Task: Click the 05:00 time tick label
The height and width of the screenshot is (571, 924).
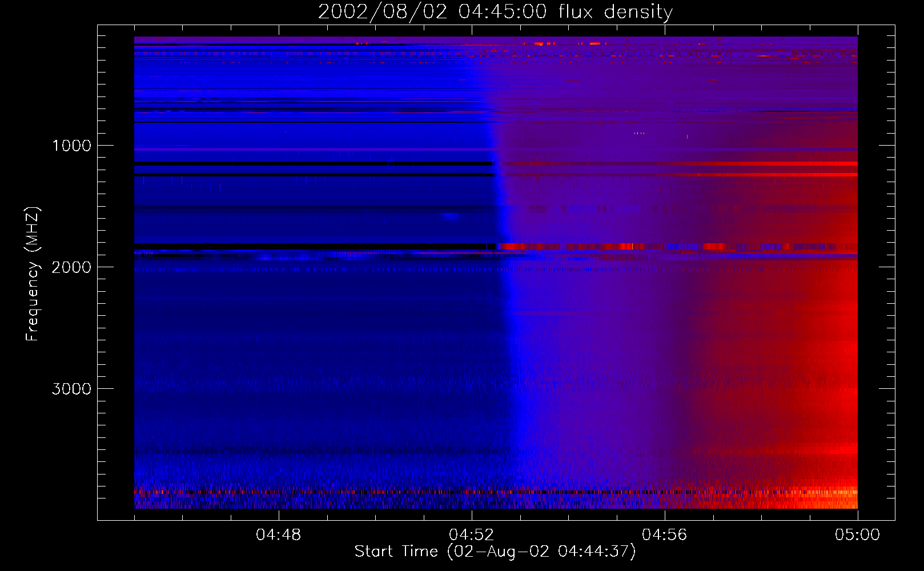Action: (858, 535)
